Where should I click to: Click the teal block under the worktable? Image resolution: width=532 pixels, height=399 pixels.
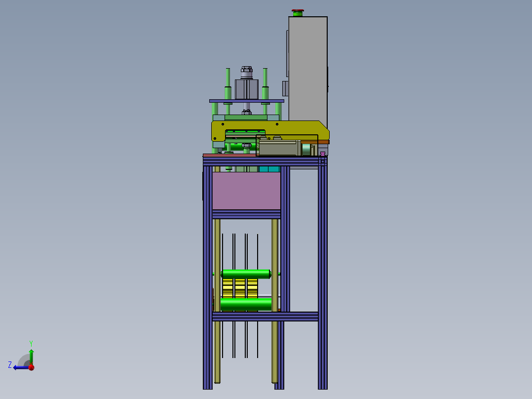click(x=270, y=169)
